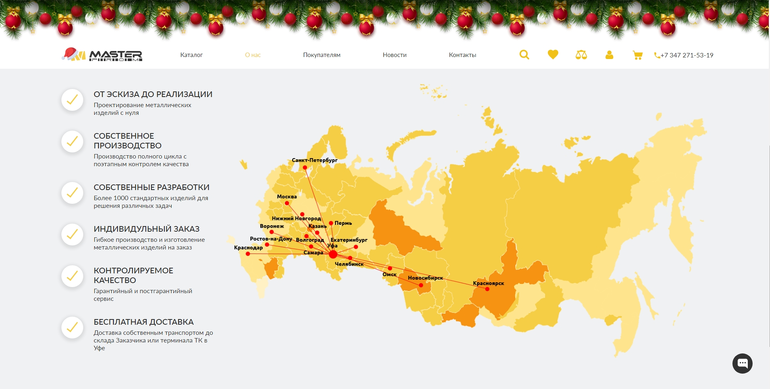Click the Челябинск map label
This screenshot has width=770, height=389.
click(349, 264)
